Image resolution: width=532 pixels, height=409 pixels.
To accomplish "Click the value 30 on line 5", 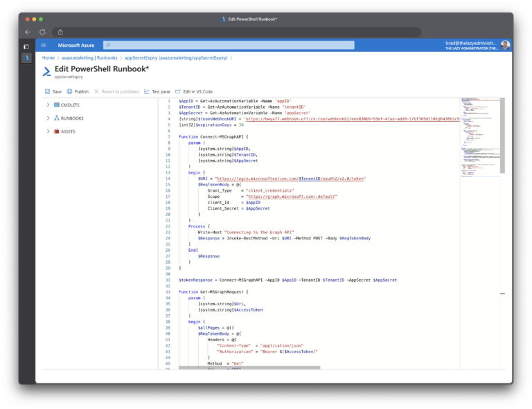I will click(x=241, y=125).
